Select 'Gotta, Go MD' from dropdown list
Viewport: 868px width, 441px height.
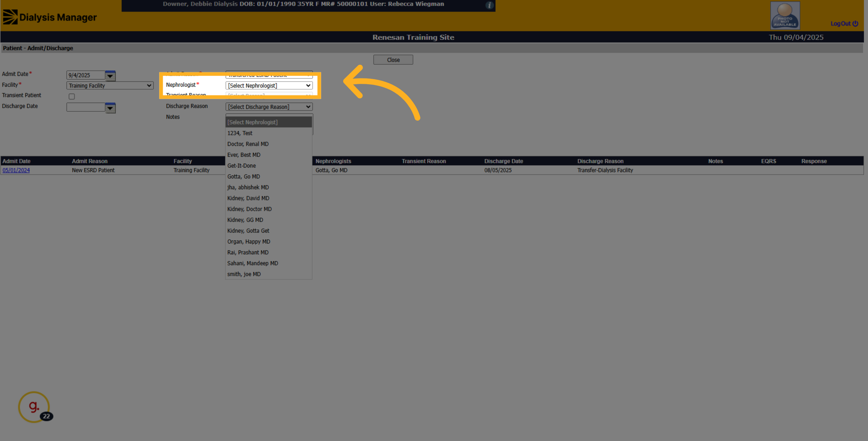[x=269, y=176]
